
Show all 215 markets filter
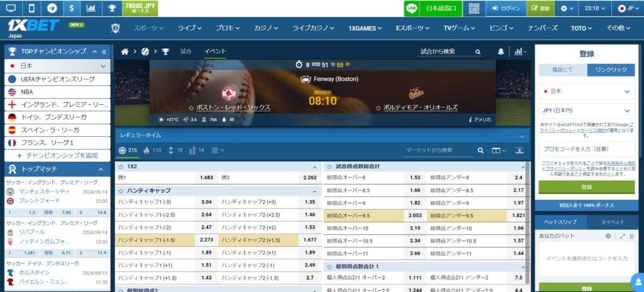pos(128,150)
